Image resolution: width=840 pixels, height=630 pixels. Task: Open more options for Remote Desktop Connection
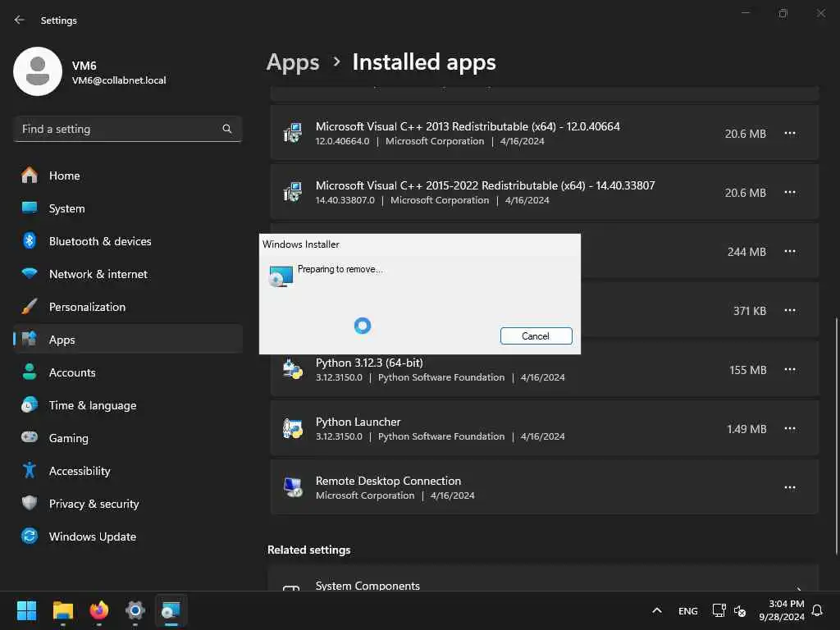click(790, 487)
